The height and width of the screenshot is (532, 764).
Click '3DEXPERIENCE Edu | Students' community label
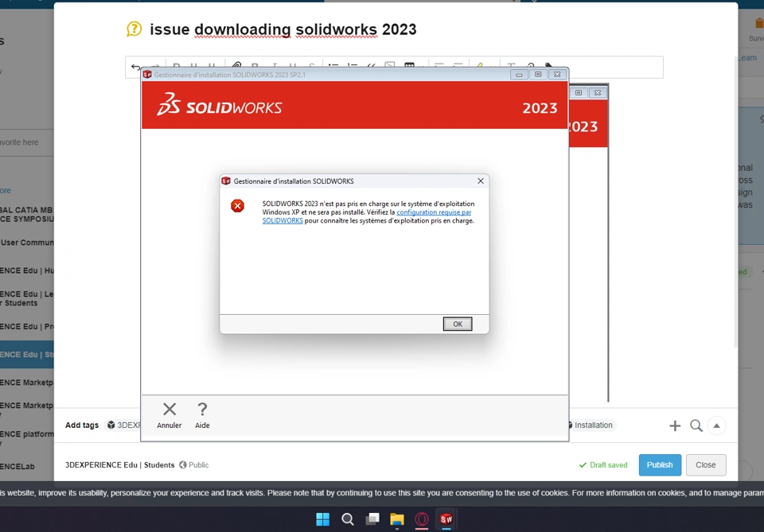tap(120, 465)
